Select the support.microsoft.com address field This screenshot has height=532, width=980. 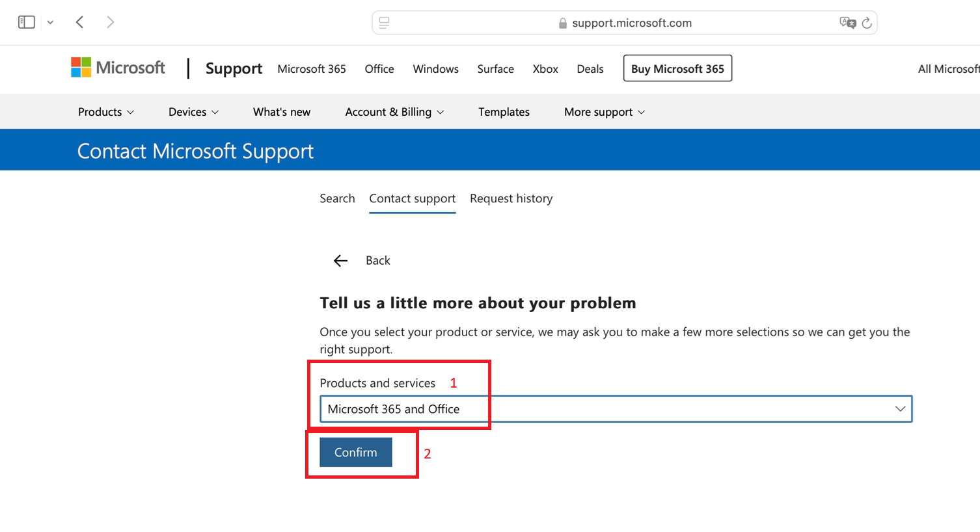coord(625,23)
